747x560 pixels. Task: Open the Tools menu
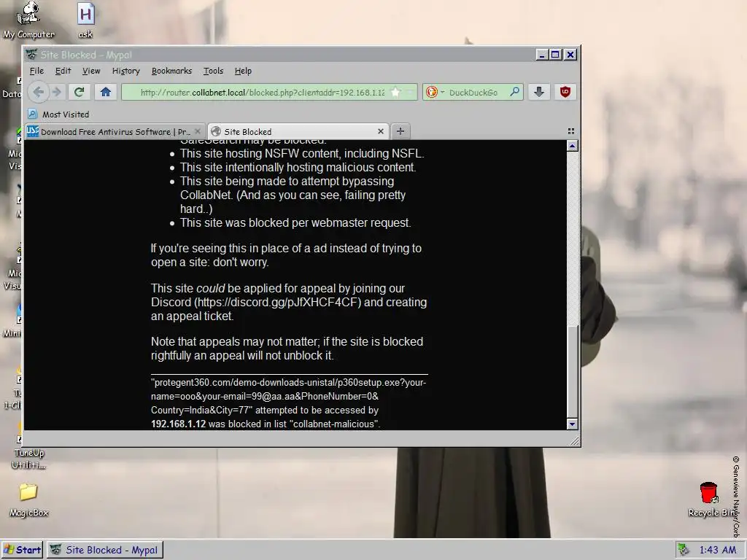pyautogui.click(x=213, y=71)
